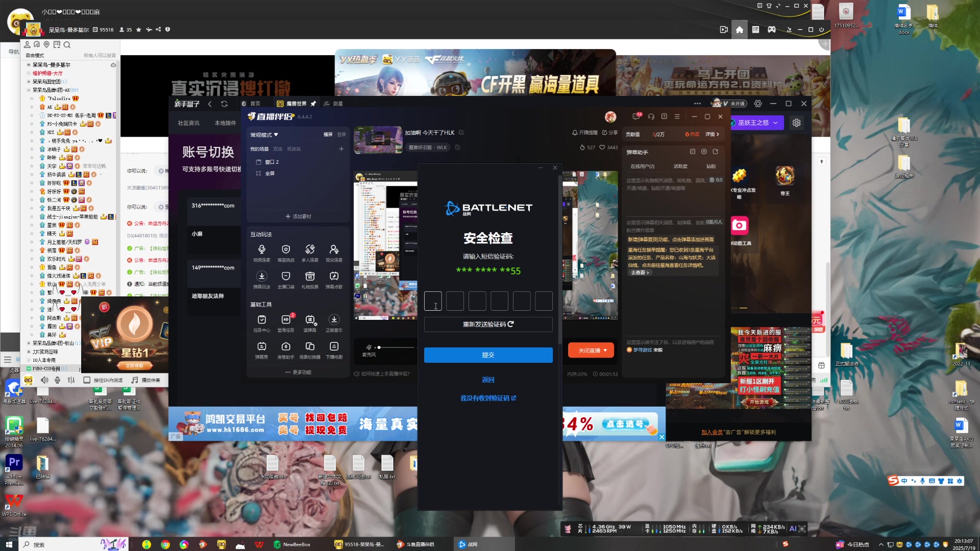Click the headset customer service icon
This screenshot has height=551, width=980.
[651, 116]
